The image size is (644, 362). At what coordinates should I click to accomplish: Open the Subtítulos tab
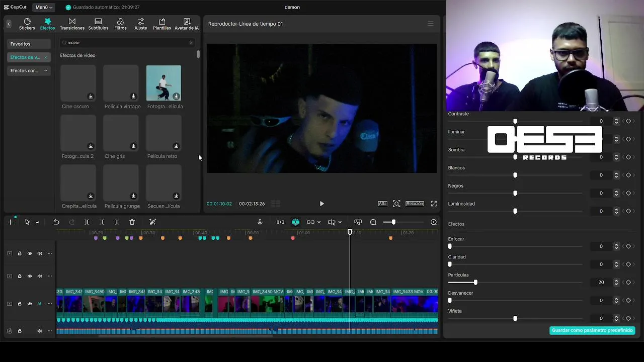[98, 24]
